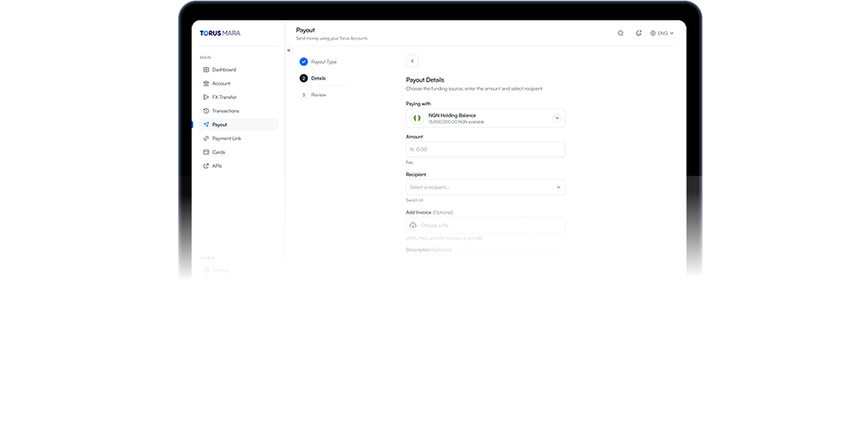Click Choose a file upload area
The width and height of the screenshot is (868, 428).
[485, 225]
